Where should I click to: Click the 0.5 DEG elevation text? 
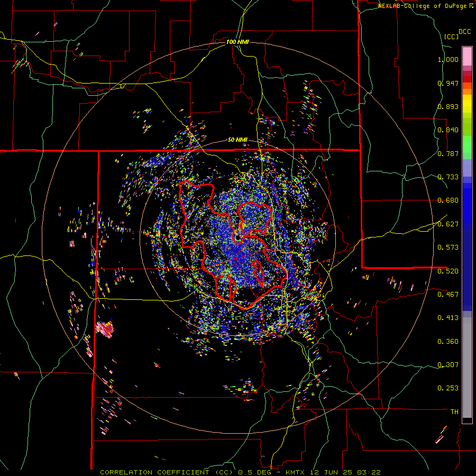[254, 472]
